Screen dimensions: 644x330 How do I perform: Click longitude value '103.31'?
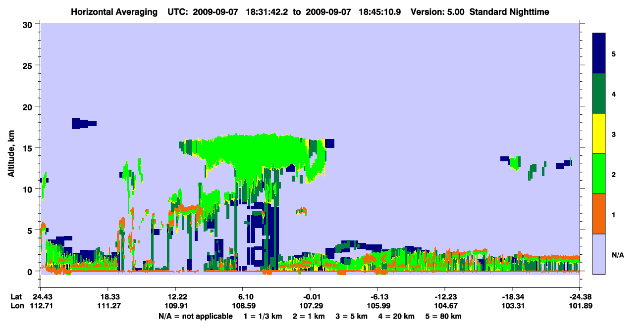[512, 306]
